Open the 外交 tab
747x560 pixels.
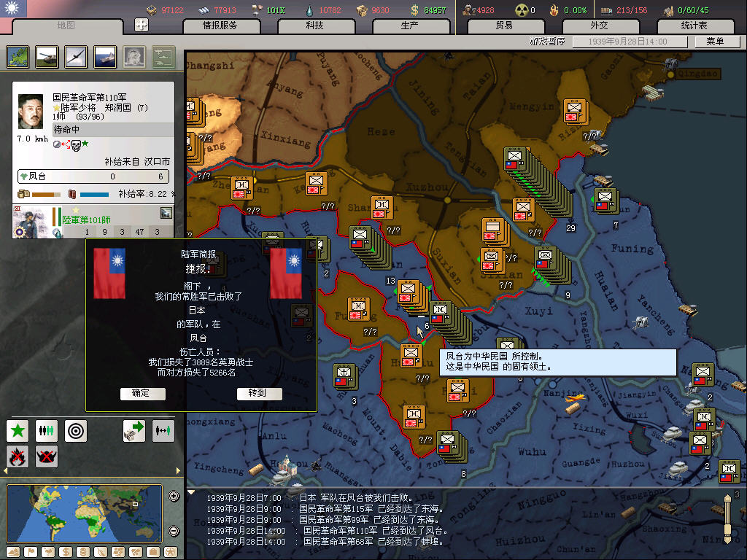[600, 26]
